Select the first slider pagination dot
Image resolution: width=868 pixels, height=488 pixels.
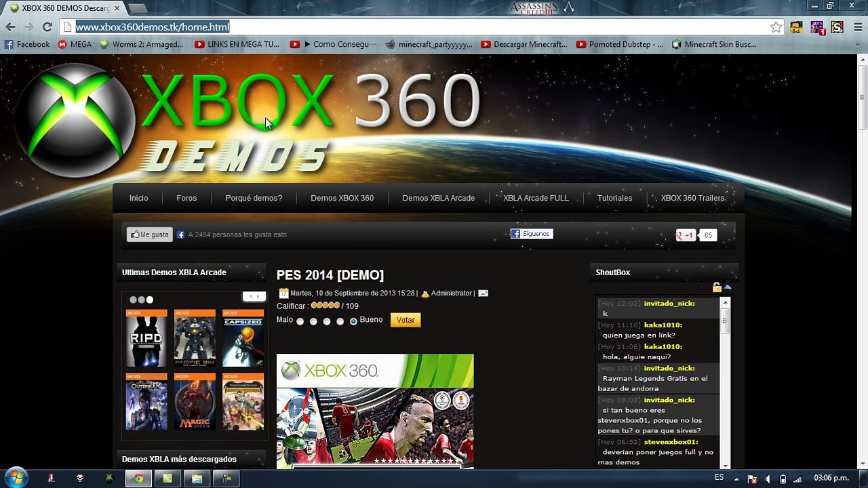tap(133, 300)
